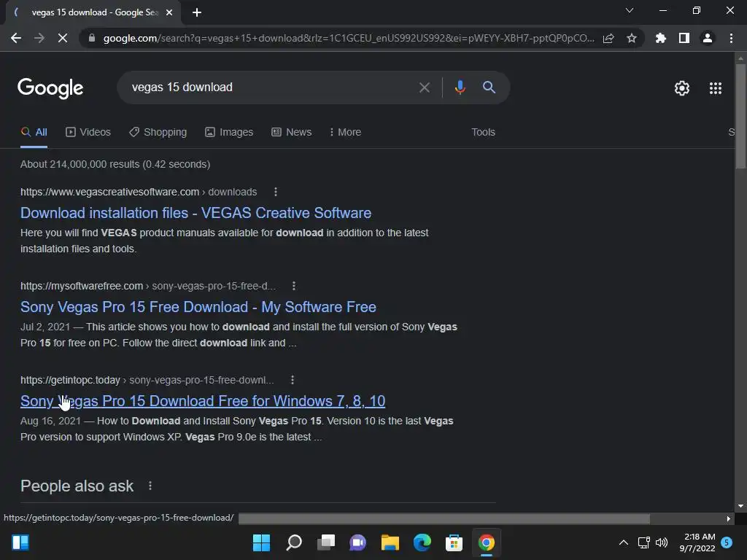Open the network status icon
This screenshot has height=560, width=747.
click(643, 542)
